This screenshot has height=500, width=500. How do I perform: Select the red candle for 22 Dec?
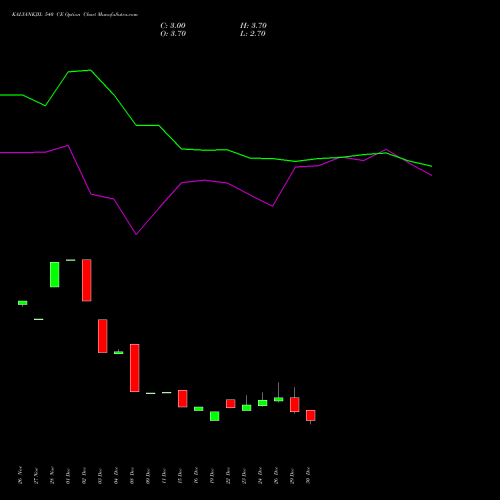click(231, 403)
